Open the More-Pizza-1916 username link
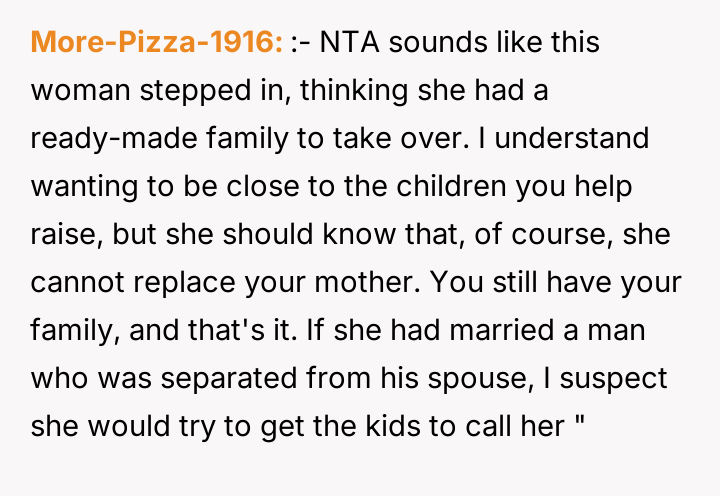720x496 pixels. [157, 44]
